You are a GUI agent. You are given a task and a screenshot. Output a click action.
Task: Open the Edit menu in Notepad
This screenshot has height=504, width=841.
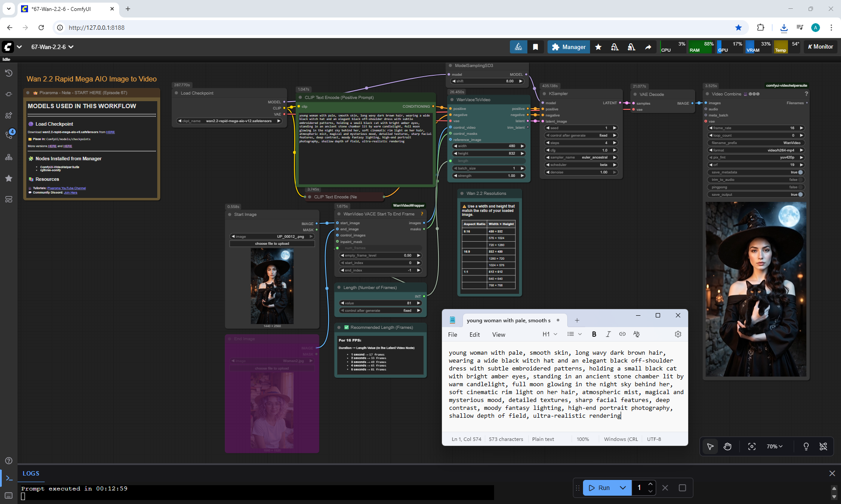click(x=474, y=335)
